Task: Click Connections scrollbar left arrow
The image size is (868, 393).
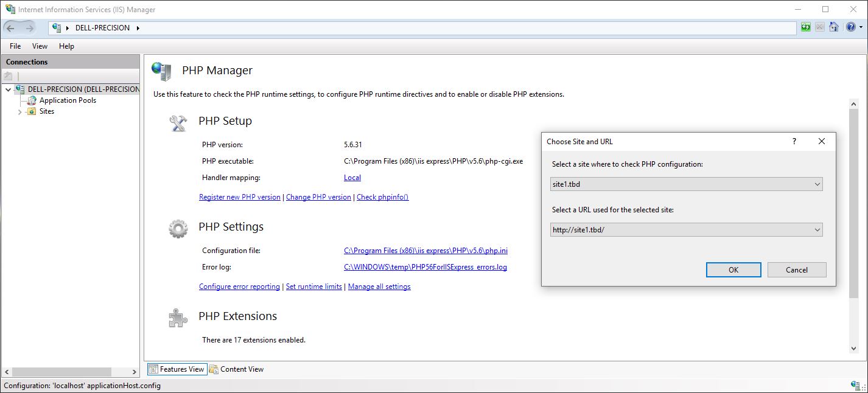Action: point(6,372)
